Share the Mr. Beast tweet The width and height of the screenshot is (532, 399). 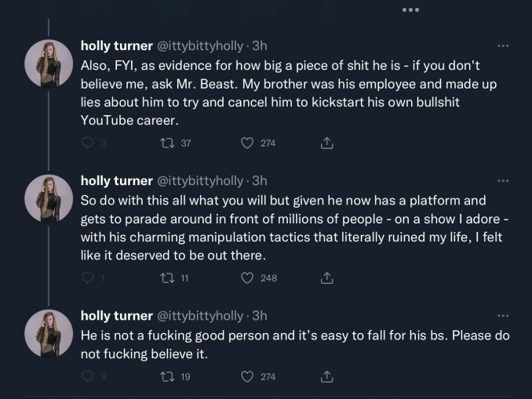(328, 143)
